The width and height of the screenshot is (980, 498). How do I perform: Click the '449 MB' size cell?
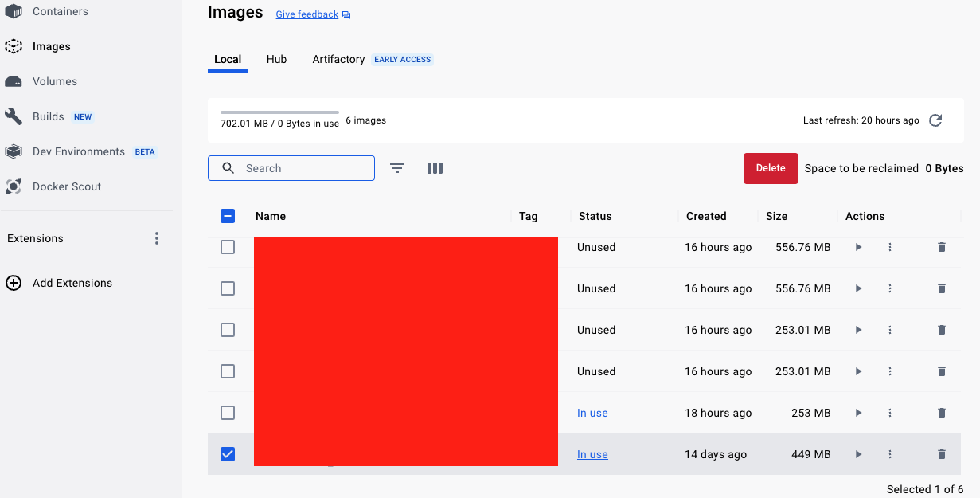tap(810, 454)
